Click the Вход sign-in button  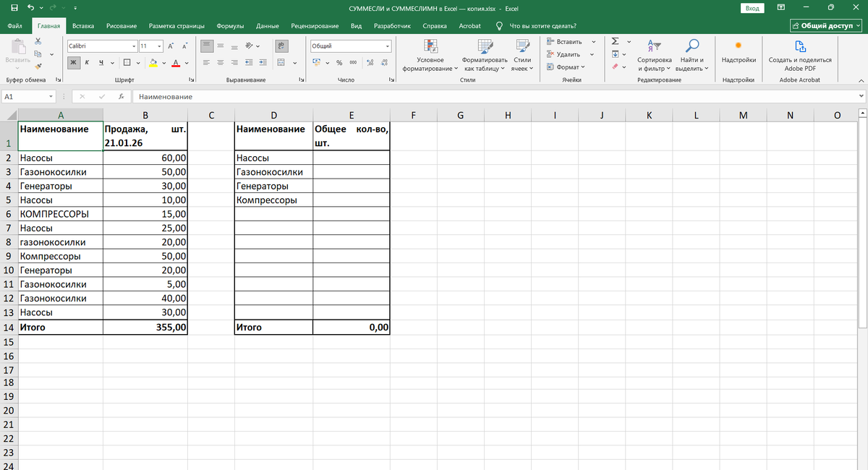click(x=752, y=8)
